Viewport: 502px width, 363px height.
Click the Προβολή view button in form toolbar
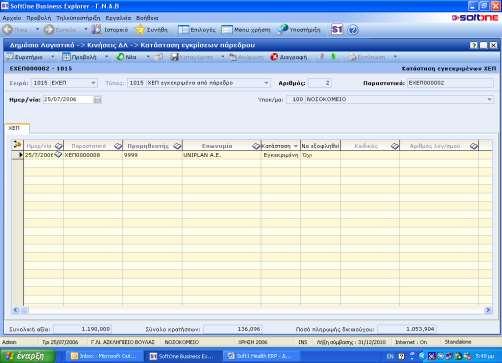click(79, 57)
